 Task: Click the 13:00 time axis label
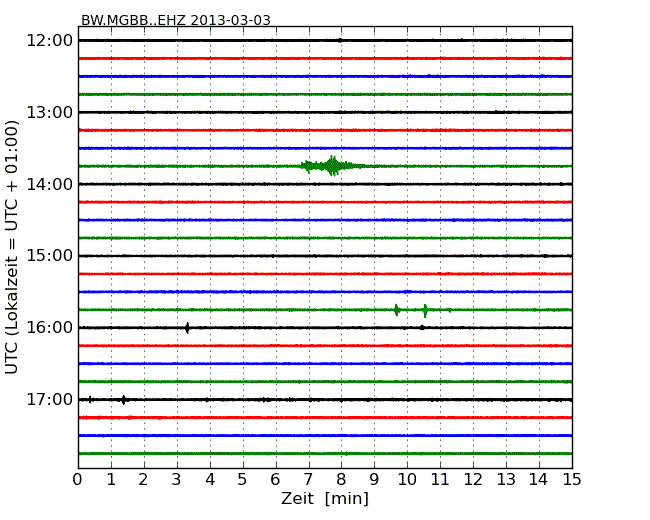(x=50, y=112)
